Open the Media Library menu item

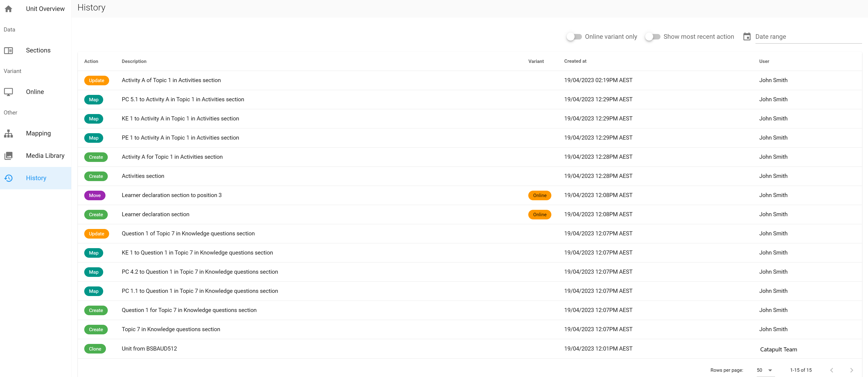click(x=45, y=156)
